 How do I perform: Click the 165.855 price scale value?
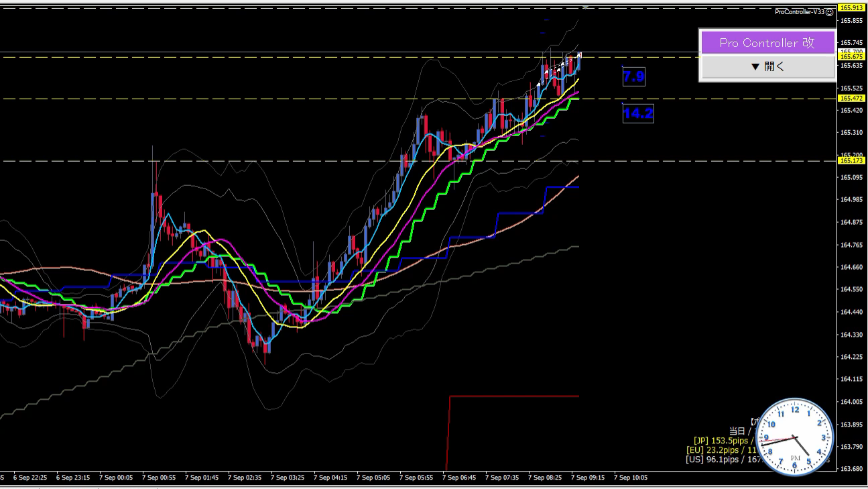click(x=851, y=21)
